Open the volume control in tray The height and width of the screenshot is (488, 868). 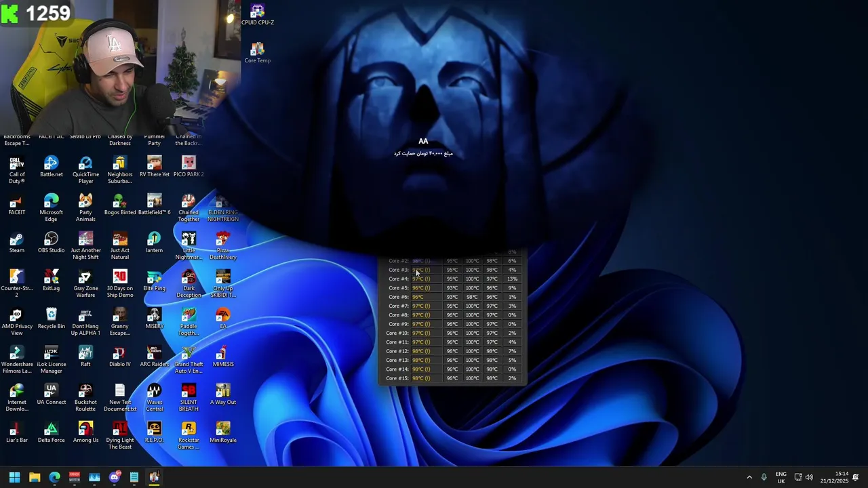pyautogui.click(x=809, y=477)
